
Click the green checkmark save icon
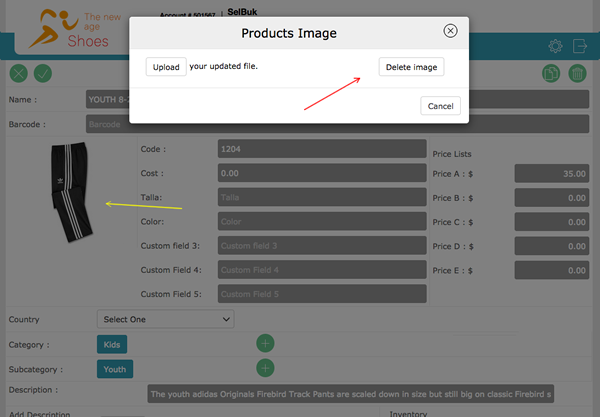click(x=42, y=73)
